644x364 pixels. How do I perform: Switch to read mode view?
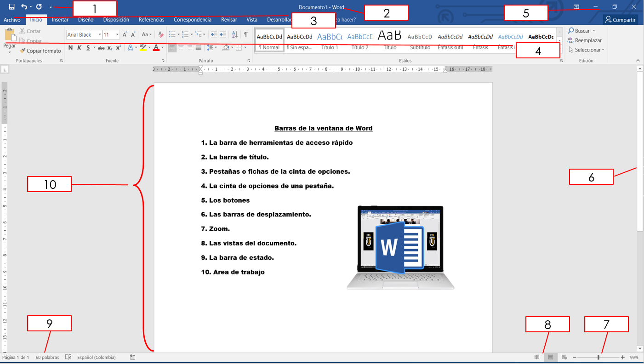tap(537, 357)
